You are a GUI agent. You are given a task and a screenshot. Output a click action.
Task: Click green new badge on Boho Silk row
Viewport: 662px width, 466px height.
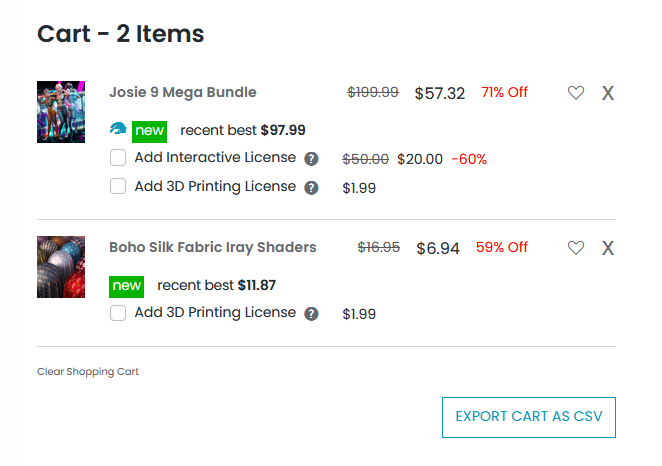[x=127, y=286]
